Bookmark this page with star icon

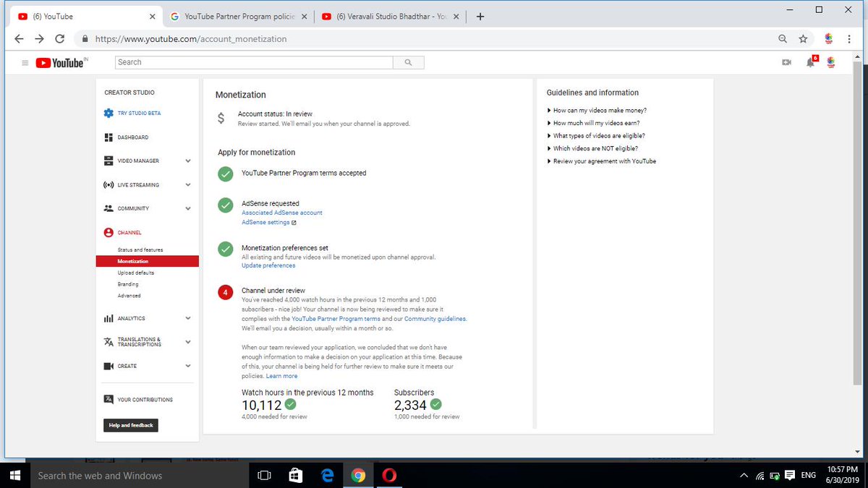pos(803,38)
